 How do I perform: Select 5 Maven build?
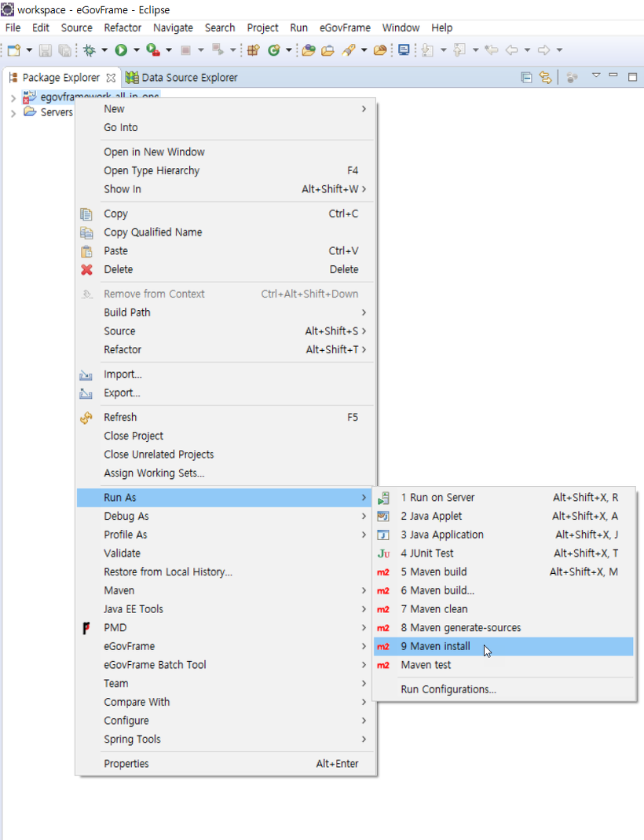pos(503,572)
